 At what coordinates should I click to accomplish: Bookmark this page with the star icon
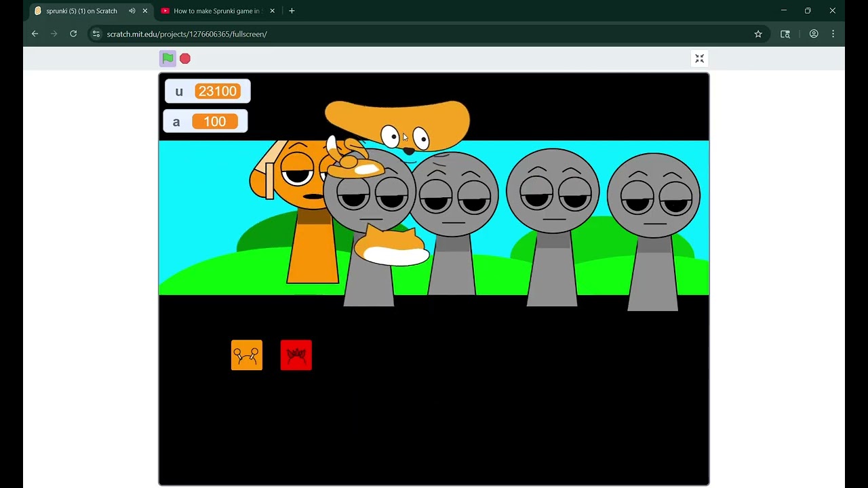[x=758, y=34]
